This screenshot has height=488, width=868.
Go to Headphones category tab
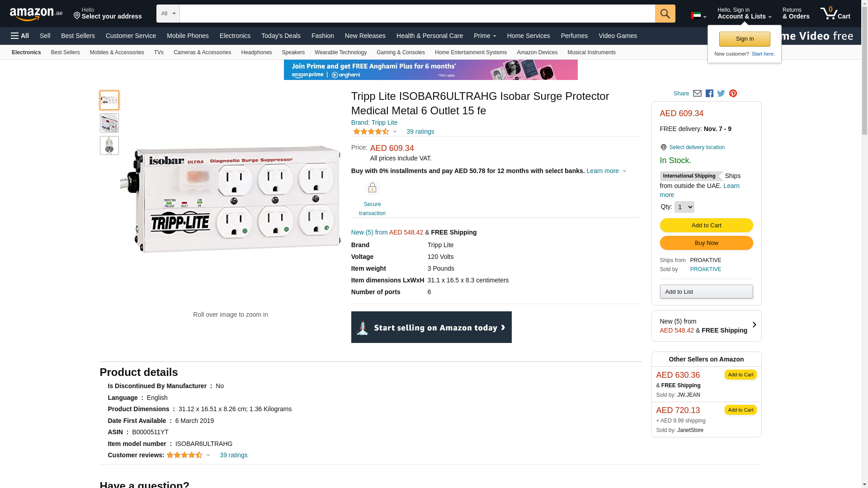point(256,52)
